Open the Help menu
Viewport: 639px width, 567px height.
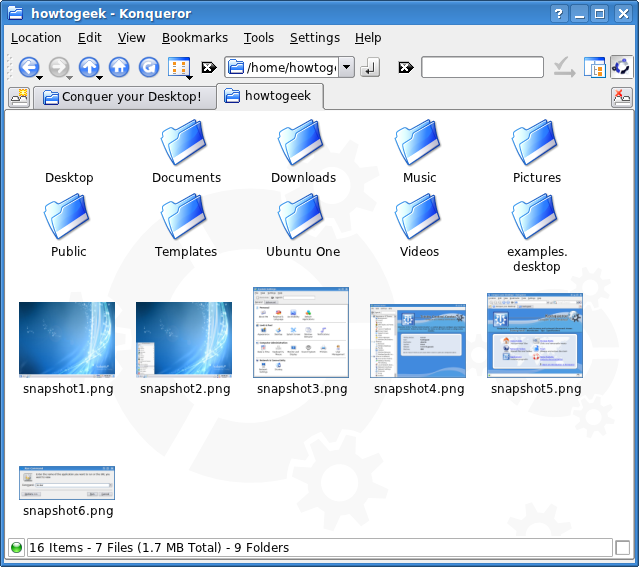point(368,38)
